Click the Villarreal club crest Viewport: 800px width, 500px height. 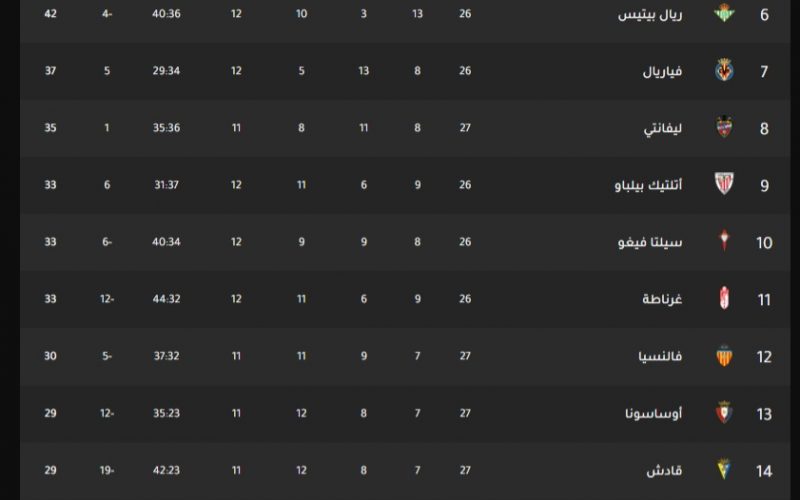[724, 70]
